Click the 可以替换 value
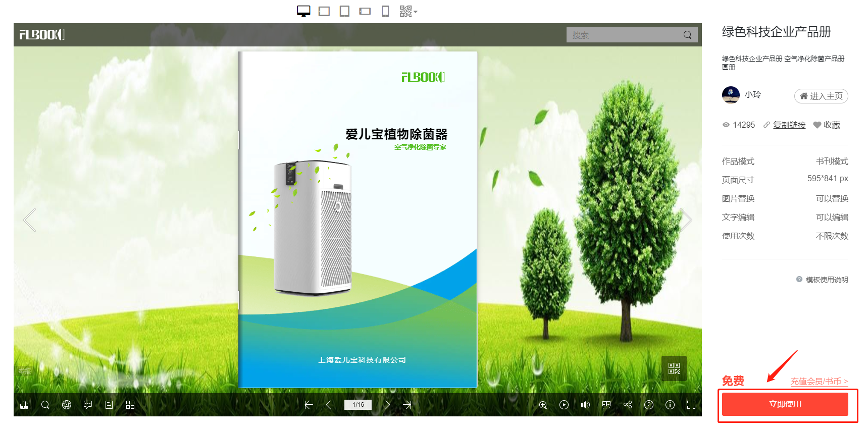This screenshot has height=431, width=868. (832, 198)
